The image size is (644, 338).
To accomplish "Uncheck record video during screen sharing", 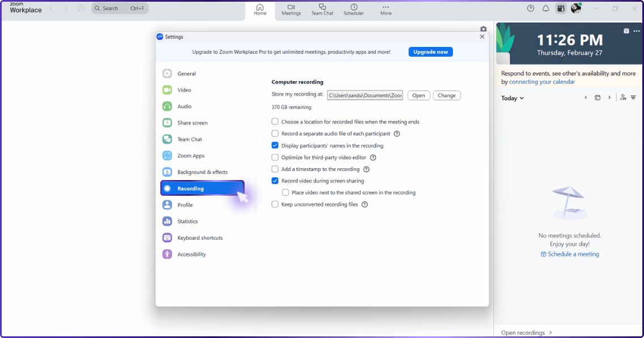I will click(275, 181).
